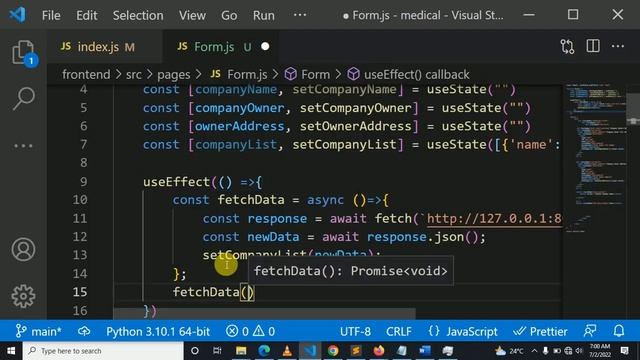Open Cortana circle on the taskbar
This screenshot has width=640, height=360.
coord(195,351)
